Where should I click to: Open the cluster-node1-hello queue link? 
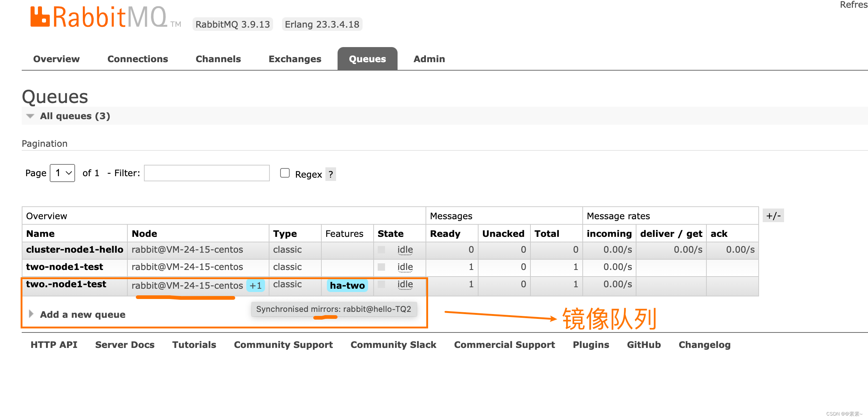point(74,250)
